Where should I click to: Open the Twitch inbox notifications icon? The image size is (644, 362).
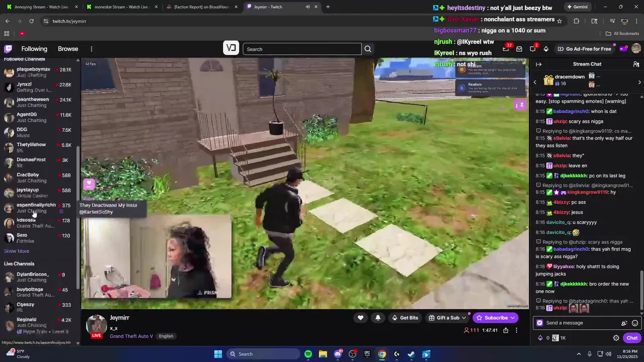coord(519,49)
